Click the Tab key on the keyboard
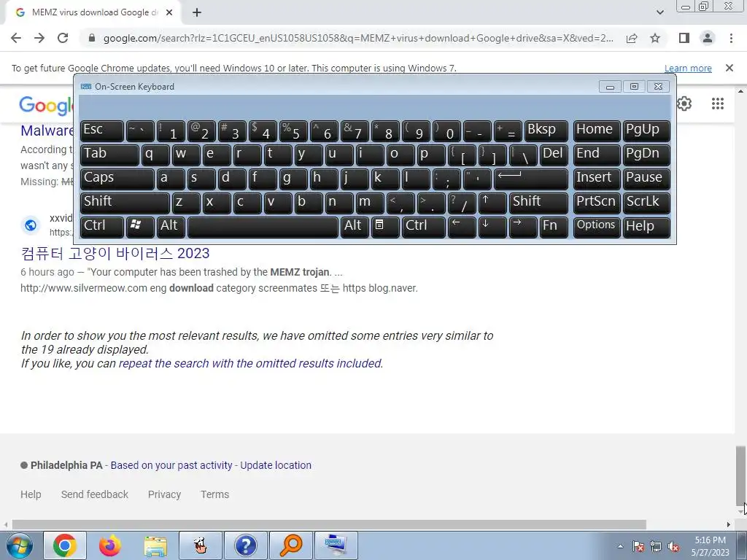 point(109,155)
